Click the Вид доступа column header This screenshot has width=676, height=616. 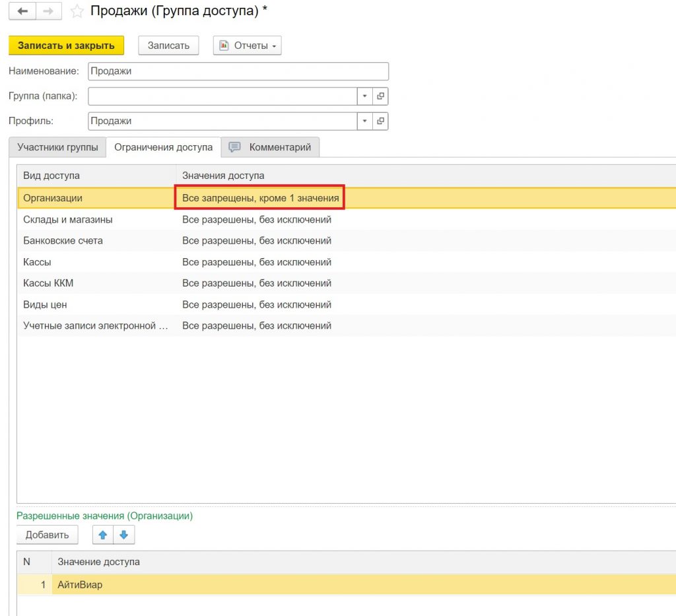click(x=96, y=176)
